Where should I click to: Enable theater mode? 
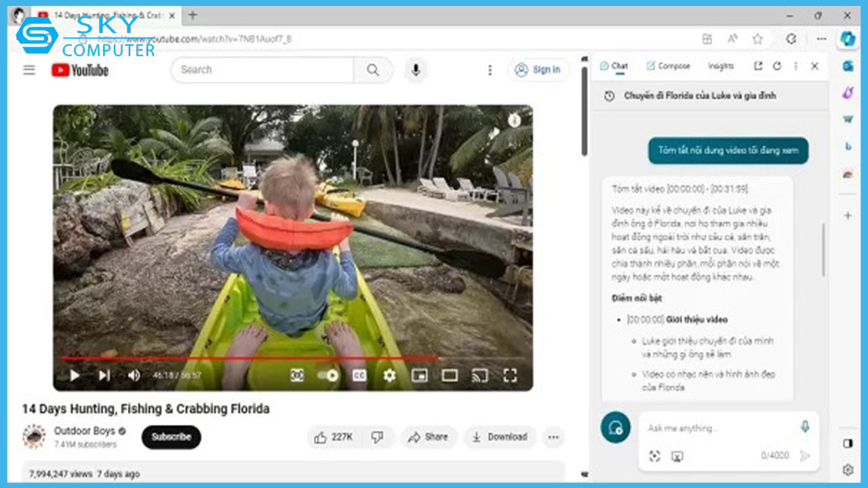(x=450, y=375)
